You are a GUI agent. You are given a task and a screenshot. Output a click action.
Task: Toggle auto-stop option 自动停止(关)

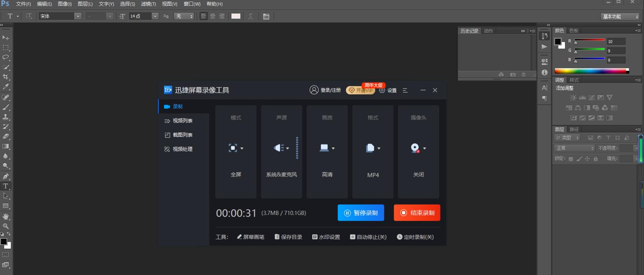(x=368, y=237)
